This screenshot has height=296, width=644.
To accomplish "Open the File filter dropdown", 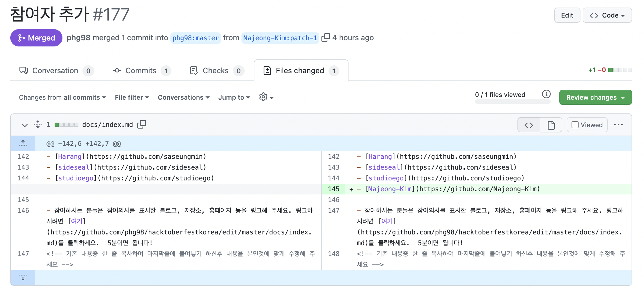I will click(132, 97).
